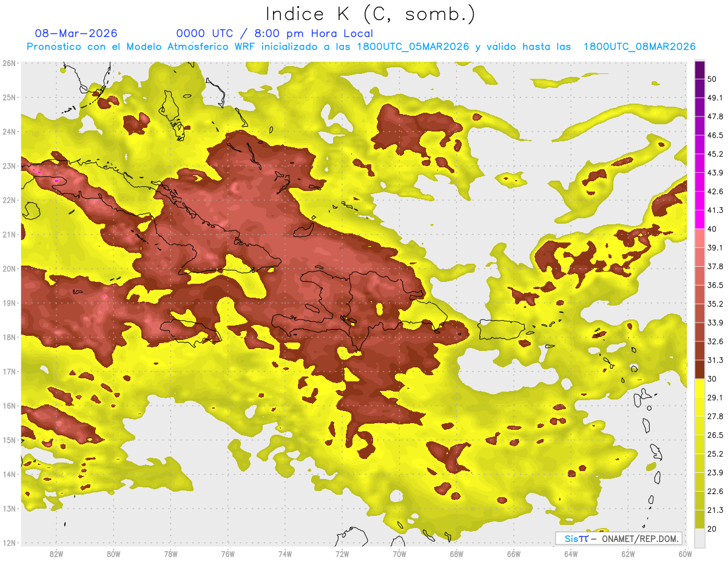Pick the magenta swatch between 40 and 41.3
Image resolution: width=728 pixels, height=562 pixels.
click(x=699, y=219)
